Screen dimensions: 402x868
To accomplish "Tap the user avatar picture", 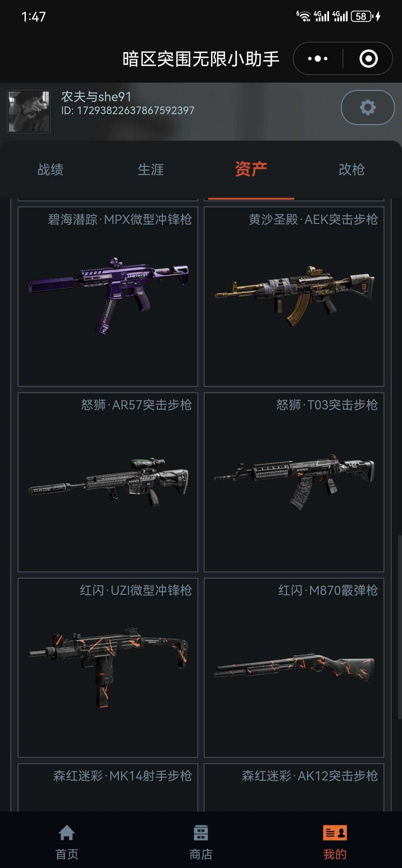I will pyautogui.click(x=29, y=111).
